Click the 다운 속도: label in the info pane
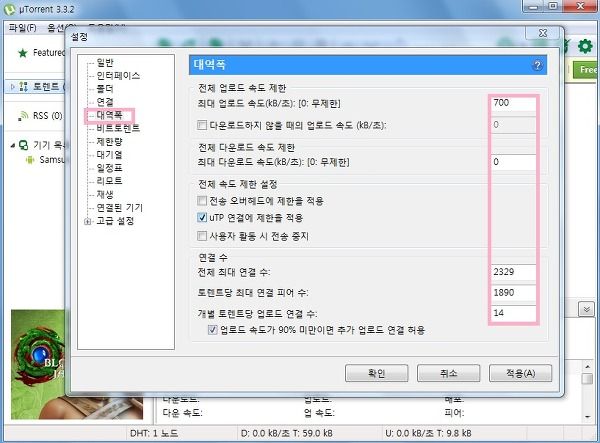Screen dimensions: 600x443 [182, 413]
